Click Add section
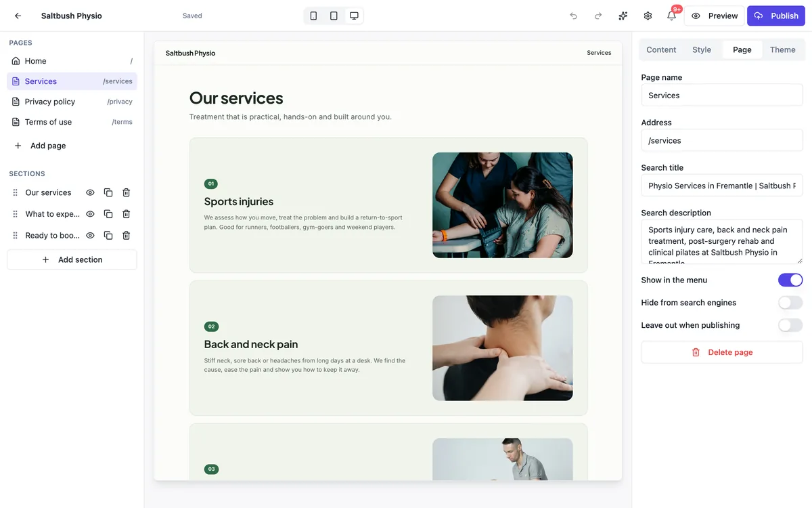812x508 pixels. pos(72,259)
